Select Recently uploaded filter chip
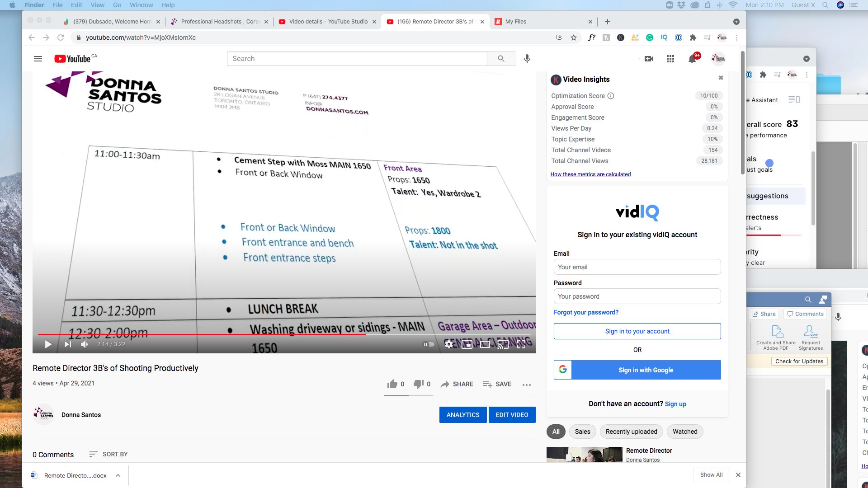 click(631, 432)
